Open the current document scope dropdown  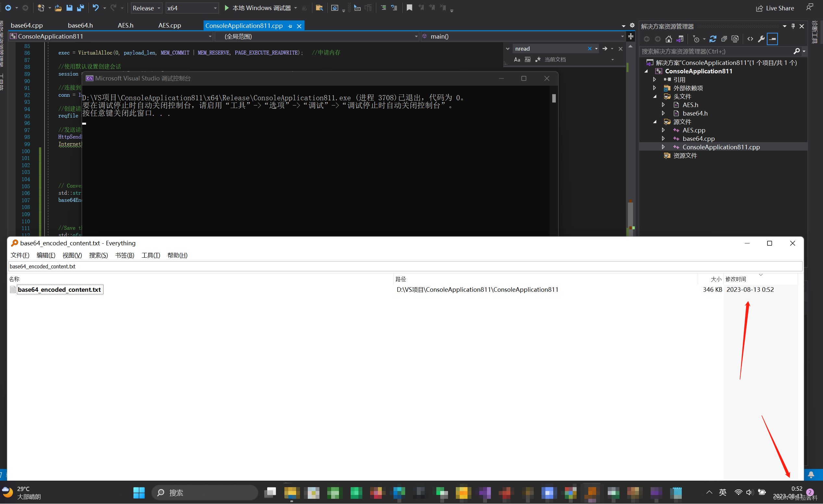point(579,59)
